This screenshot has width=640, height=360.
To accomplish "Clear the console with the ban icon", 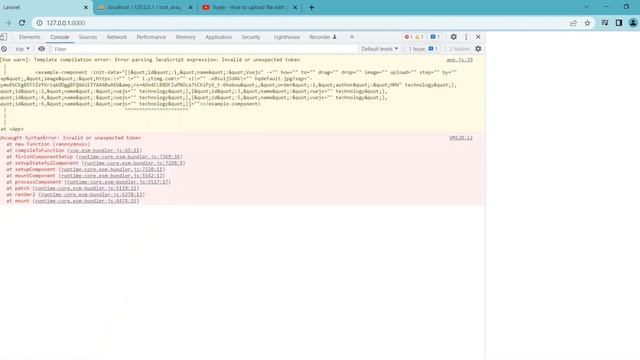I will [x=4, y=49].
